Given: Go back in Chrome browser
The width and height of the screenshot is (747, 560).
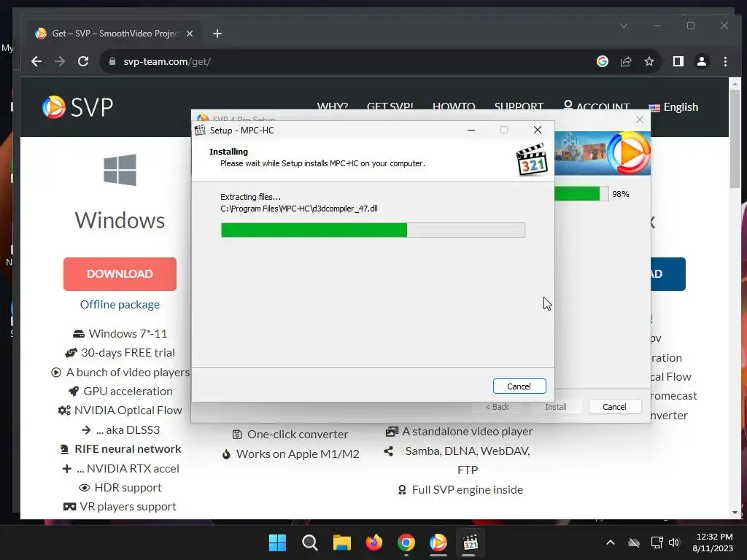Looking at the screenshot, I should tap(36, 61).
